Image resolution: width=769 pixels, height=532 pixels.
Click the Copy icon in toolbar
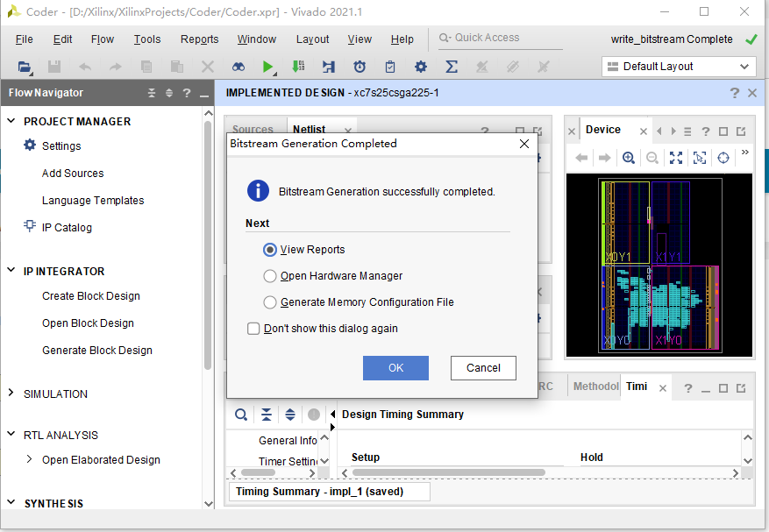(x=146, y=67)
